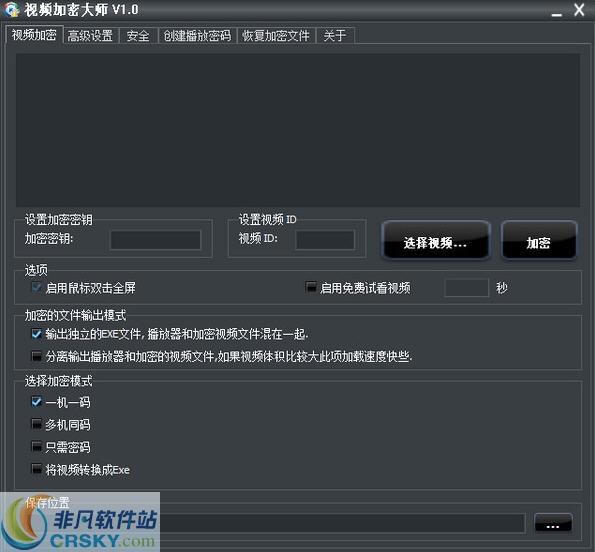The image size is (595, 552).
Task: Open the 恢复加密文件 tab
Action: [276, 36]
